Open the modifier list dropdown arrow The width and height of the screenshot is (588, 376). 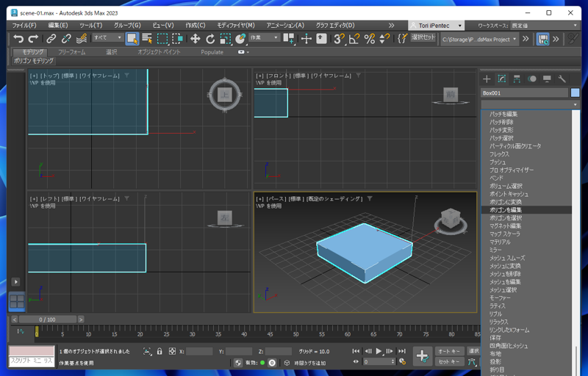click(576, 104)
